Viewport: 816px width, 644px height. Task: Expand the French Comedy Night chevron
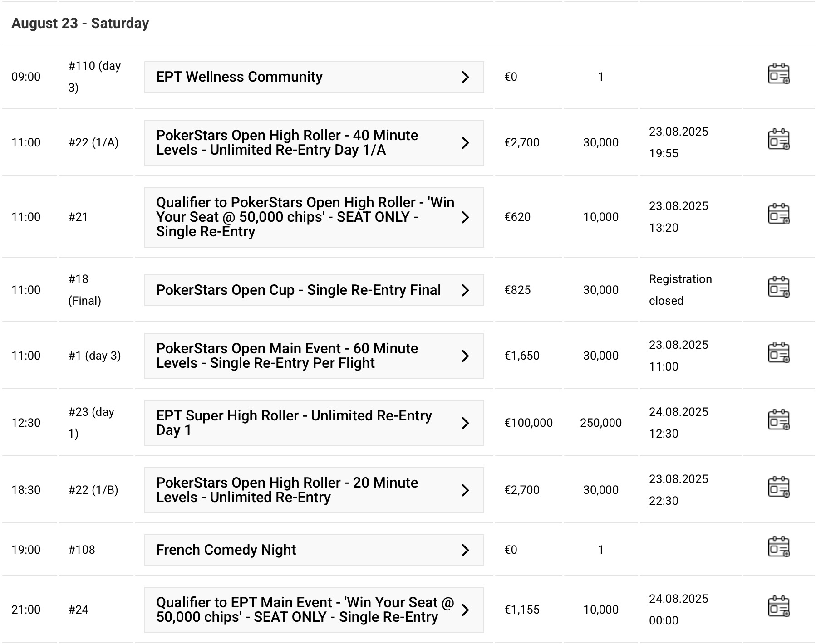tap(465, 550)
